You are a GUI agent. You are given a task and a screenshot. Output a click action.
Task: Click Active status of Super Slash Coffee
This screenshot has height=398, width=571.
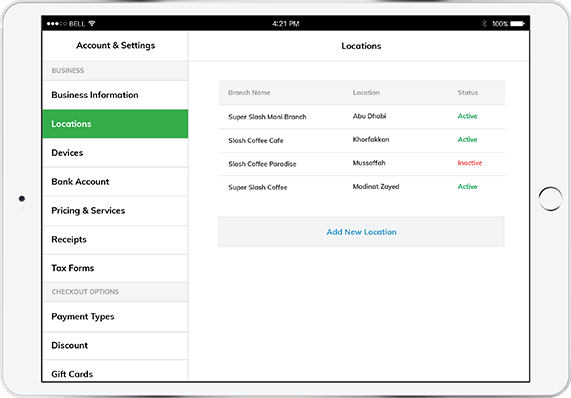[467, 186]
